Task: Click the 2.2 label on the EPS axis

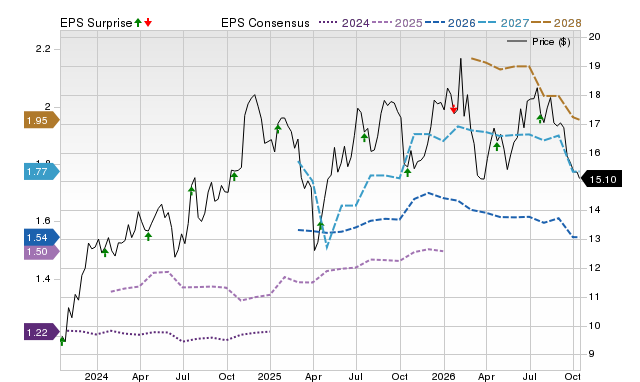Action: point(43,49)
